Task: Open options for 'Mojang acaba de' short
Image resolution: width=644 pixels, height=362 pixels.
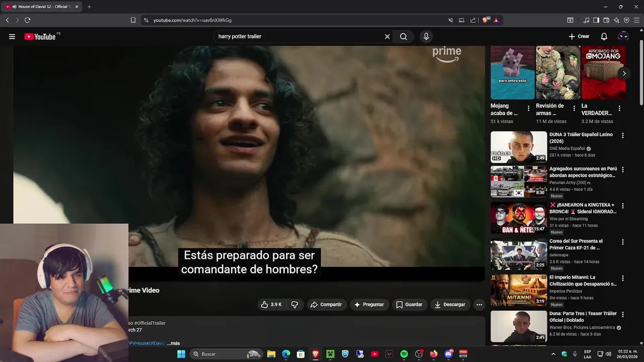Action: click(x=528, y=109)
